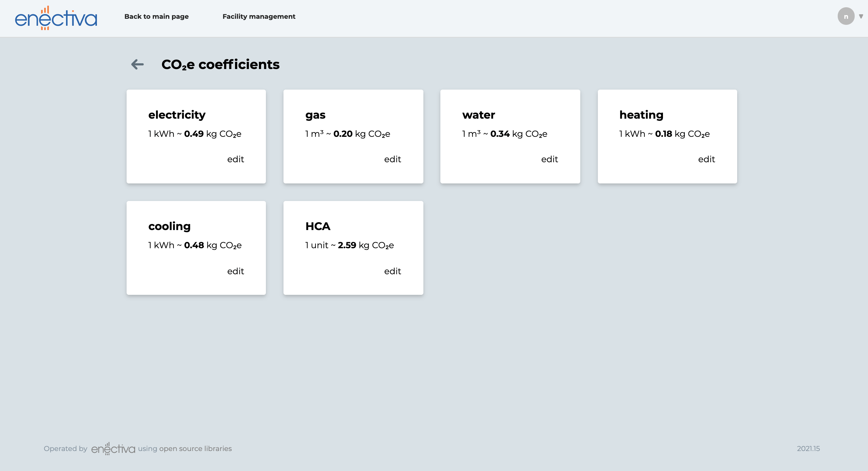Click the 2021.15 version label
The width and height of the screenshot is (868, 471).
click(x=808, y=448)
